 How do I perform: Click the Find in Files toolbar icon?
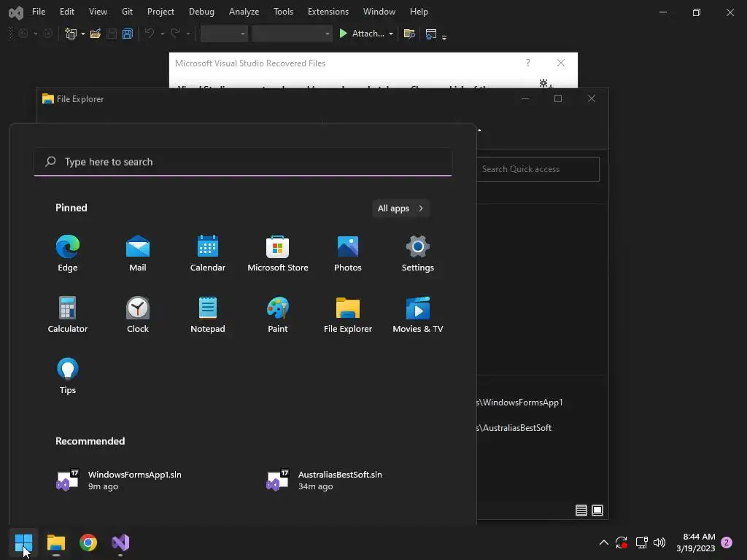409,34
